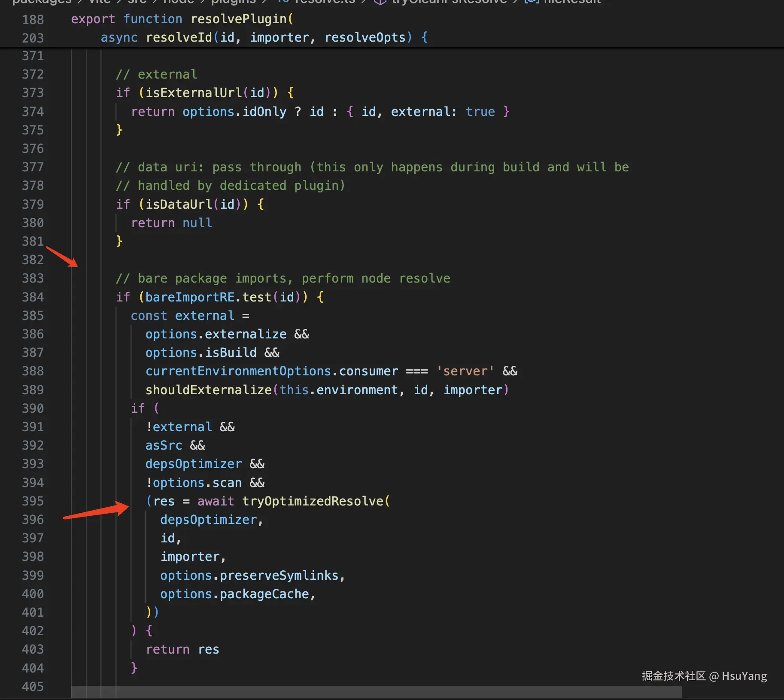Select line number 384 in the gutter
Viewport: 784px width, 700px height.
[33, 297]
